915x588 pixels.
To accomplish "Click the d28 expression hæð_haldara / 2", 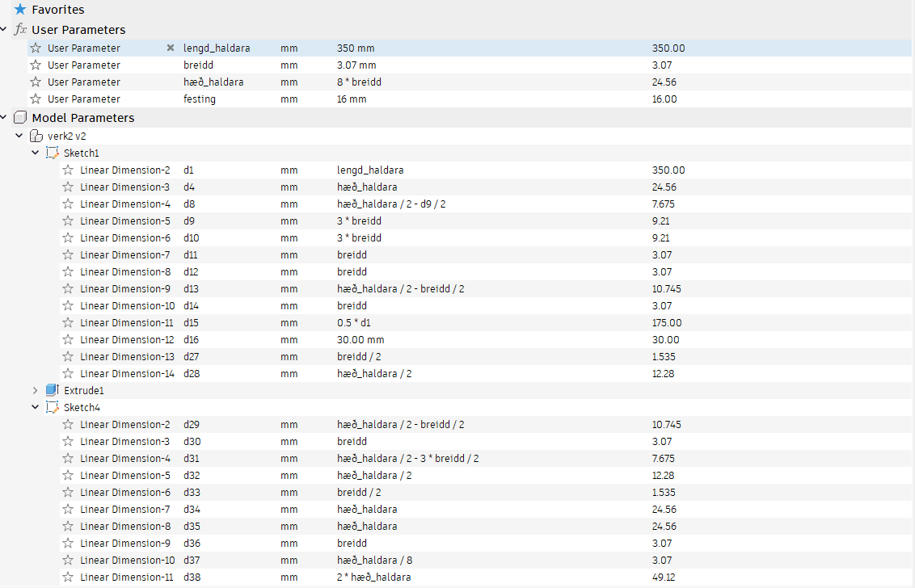I will (x=374, y=373).
